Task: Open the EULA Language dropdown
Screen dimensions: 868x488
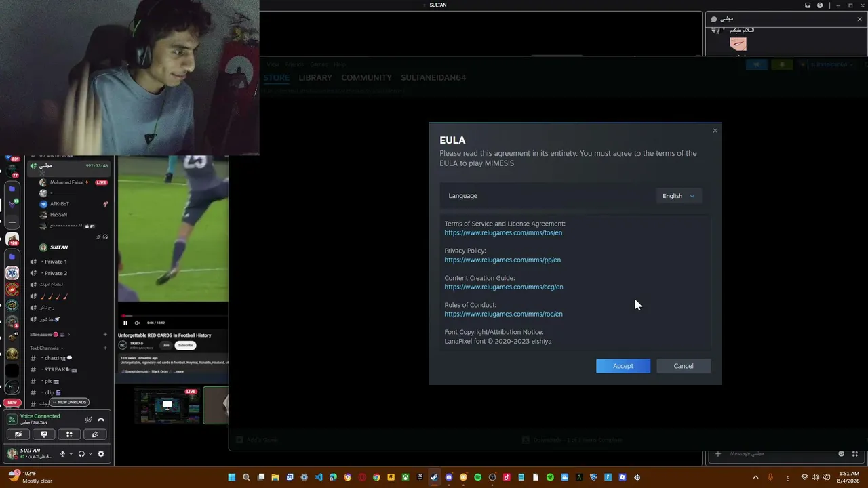Action: tap(678, 196)
